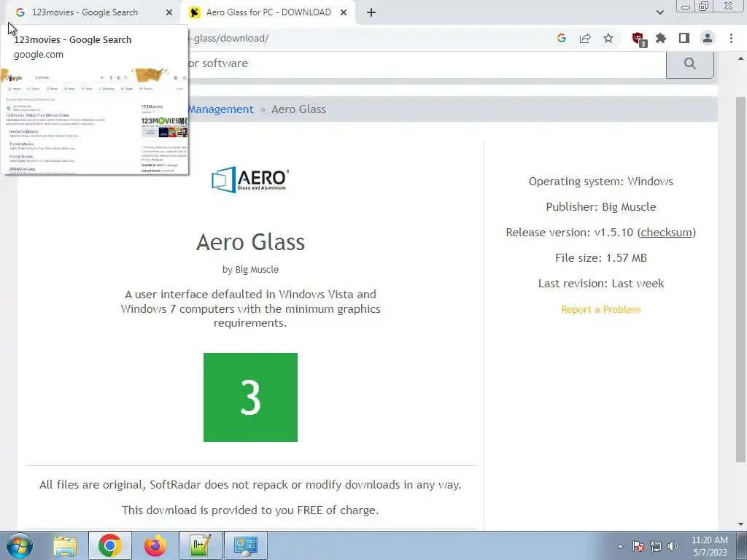Toggle the browser side panel icon
The image size is (747, 560).
(684, 38)
